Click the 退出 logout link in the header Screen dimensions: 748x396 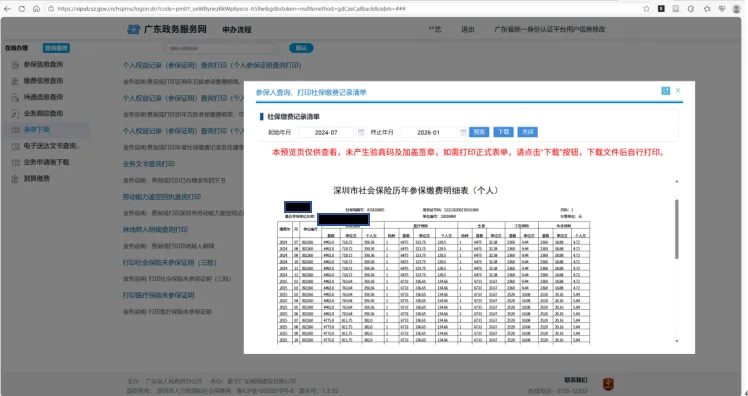468,30
